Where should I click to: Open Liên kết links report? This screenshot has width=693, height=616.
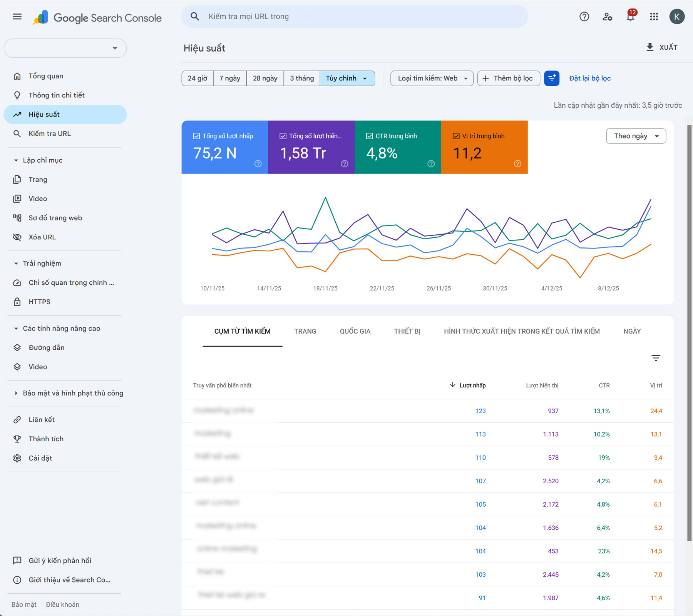65,420
